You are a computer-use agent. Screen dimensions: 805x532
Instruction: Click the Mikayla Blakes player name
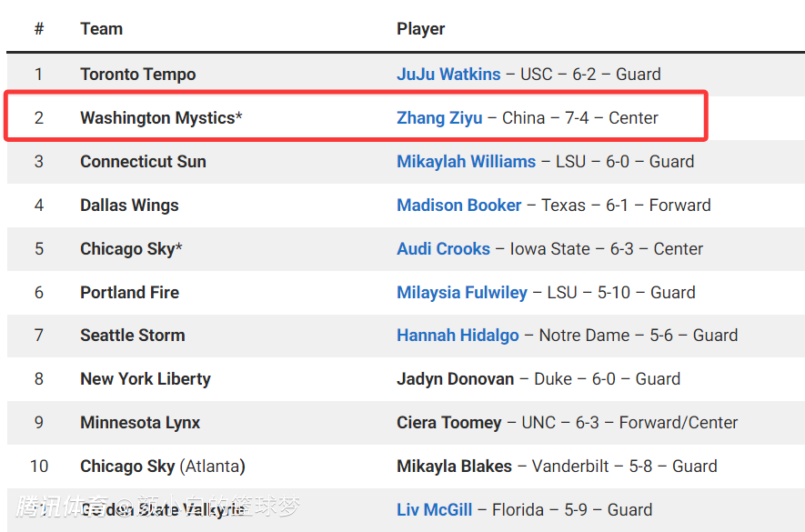(x=454, y=467)
